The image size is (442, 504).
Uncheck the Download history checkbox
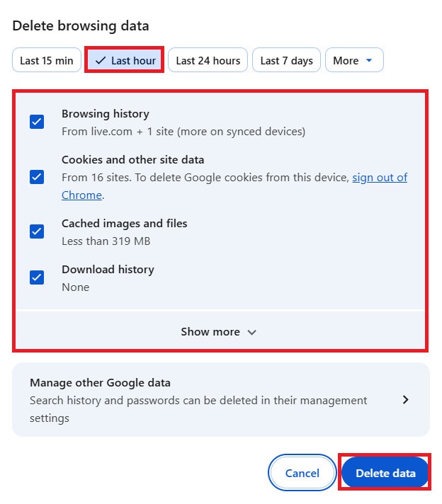coord(37,277)
